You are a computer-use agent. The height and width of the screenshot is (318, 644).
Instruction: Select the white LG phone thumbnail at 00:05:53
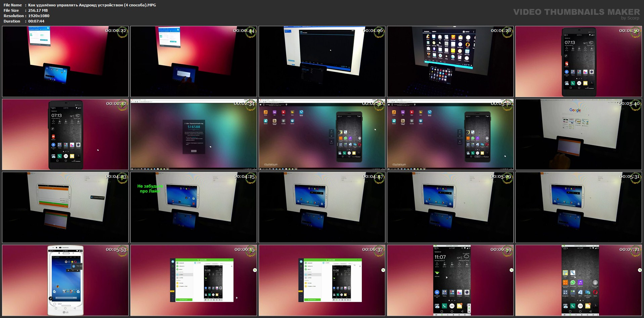click(x=65, y=280)
